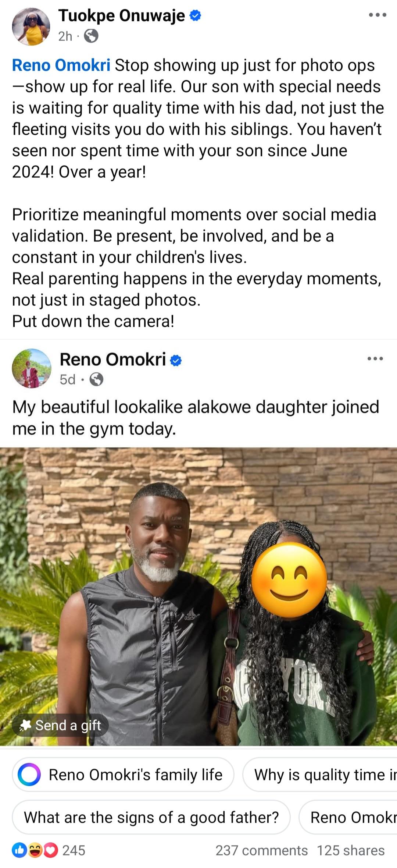
Task: Open Tuokpe Onuwaje's profile picture
Action: pos(31,26)
